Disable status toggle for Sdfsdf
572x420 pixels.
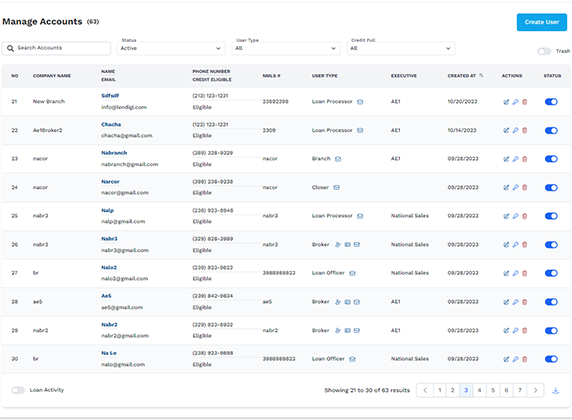[551, 102]
